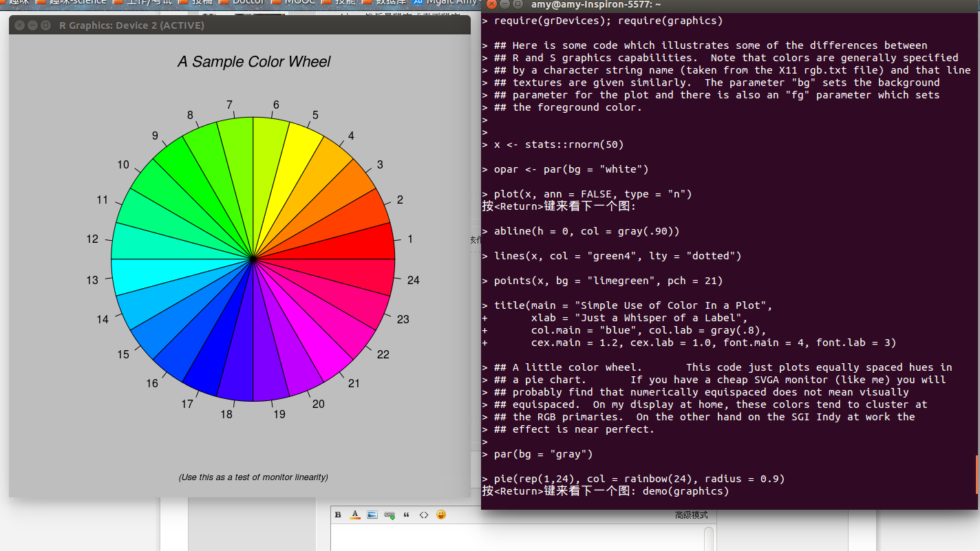Click the pie label '24'

tap(413, 280)
